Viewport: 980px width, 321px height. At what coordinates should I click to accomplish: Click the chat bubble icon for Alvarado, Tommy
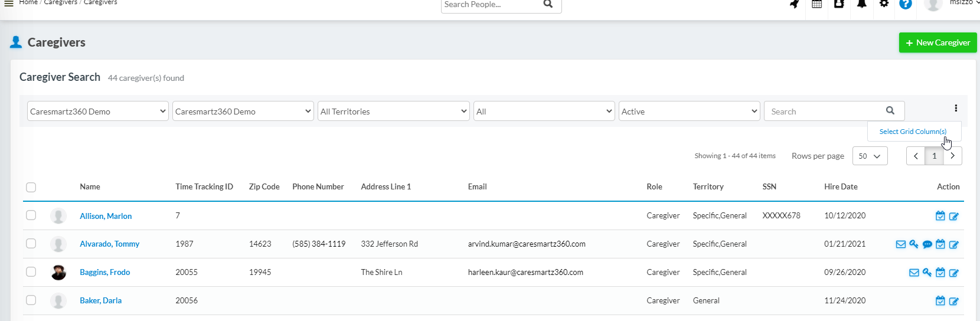coord(927,244)
